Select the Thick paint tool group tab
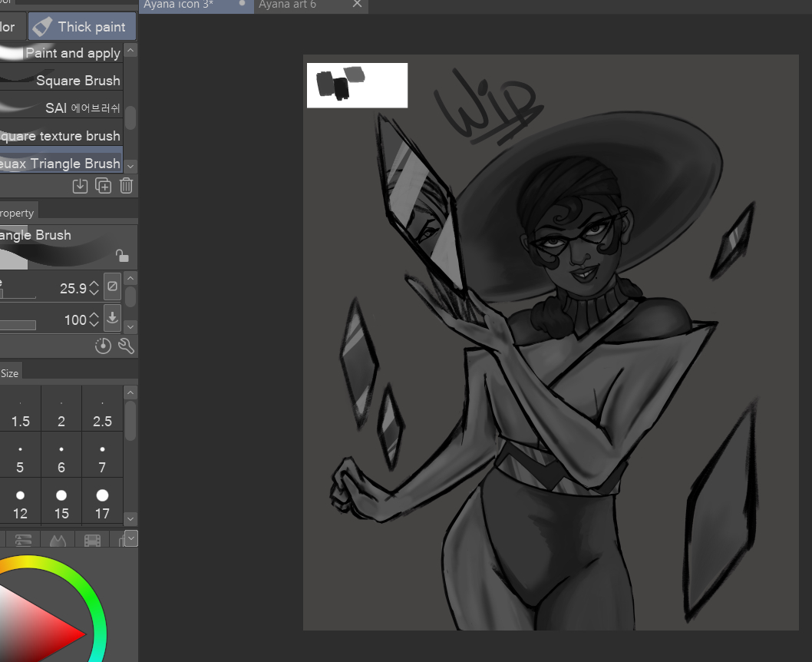 (81, 27)
